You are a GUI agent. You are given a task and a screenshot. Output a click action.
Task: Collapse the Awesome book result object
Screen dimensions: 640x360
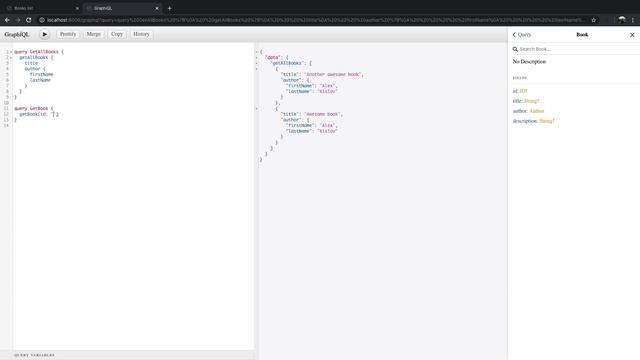pos(256,109)
